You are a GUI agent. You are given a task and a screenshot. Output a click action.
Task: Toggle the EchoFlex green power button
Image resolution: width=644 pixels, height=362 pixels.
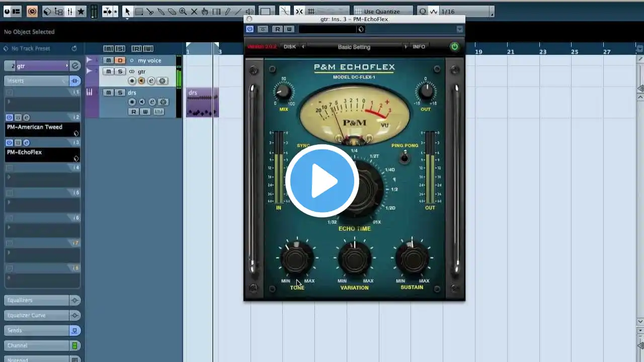click(x=455, y=47)
